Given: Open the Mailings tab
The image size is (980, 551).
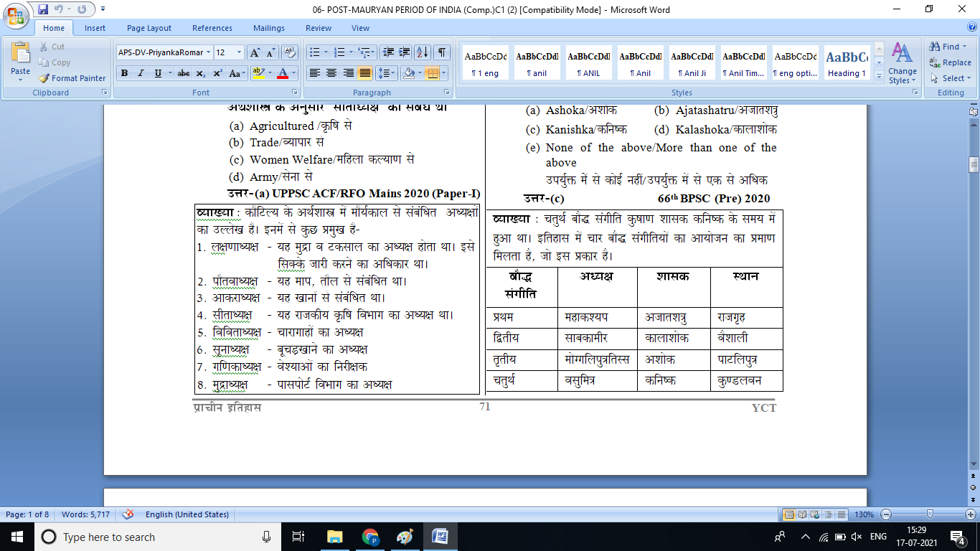Looking at the screenshot, I should click(269, 28).
